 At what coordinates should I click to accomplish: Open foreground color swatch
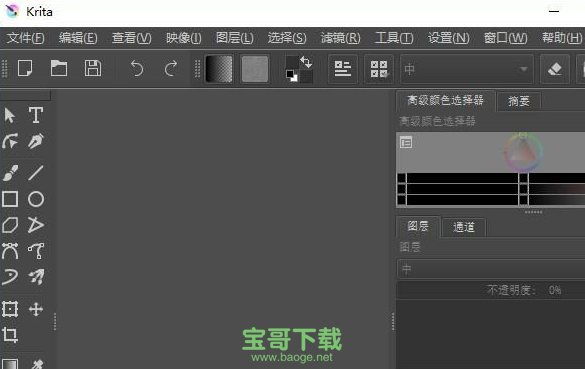point(292,62)
